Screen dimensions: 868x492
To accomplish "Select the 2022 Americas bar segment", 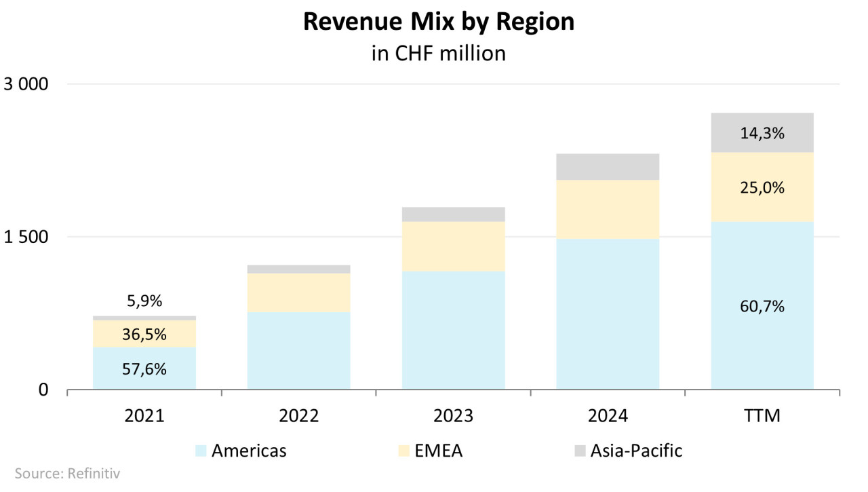I will click(x=299, y=351).
